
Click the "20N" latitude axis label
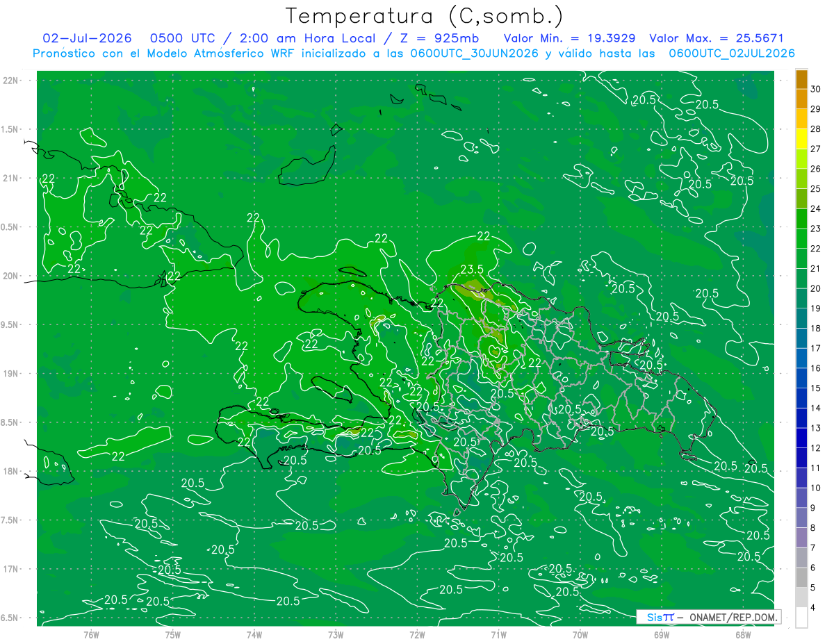pyautogui.click(x=10, y=276)
